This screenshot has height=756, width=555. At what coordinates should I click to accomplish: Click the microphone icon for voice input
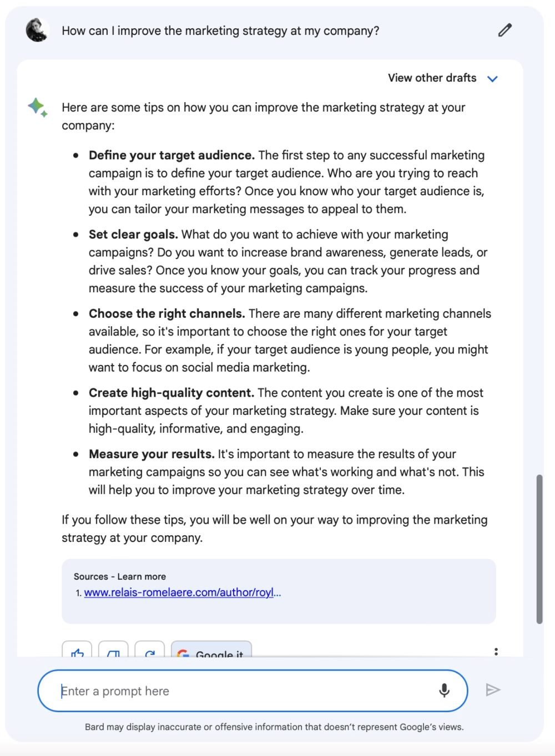pos(444,690)
